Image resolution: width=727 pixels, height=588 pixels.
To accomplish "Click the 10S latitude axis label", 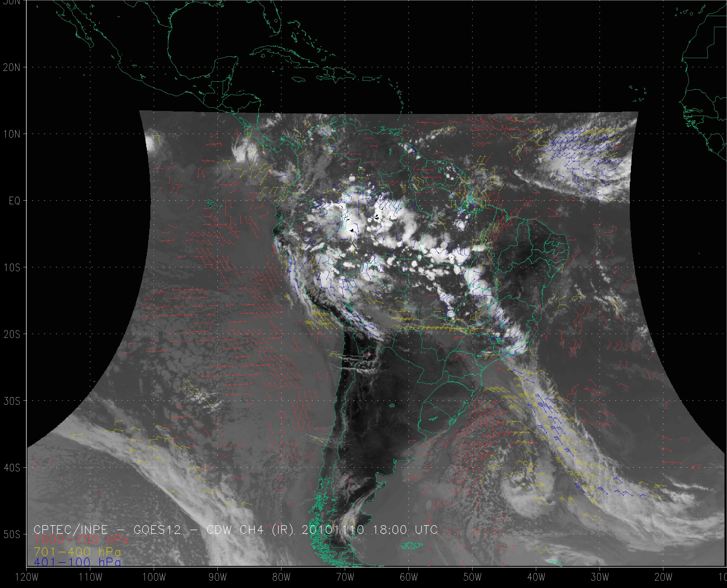I will click(12, 268).
